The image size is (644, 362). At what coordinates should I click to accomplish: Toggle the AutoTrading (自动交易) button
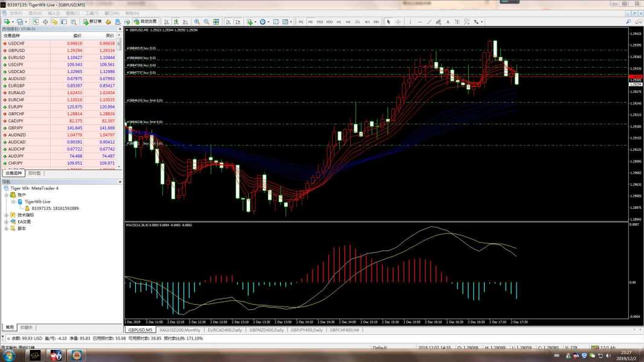point(144,22)
